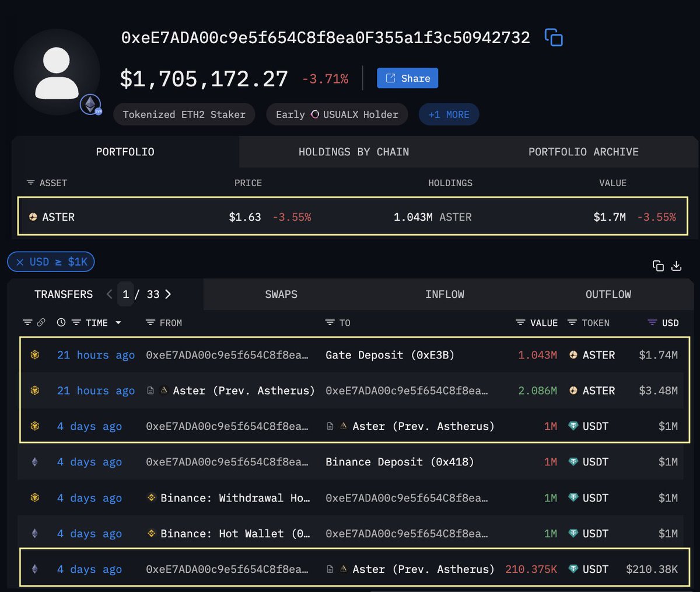
Task: Click the $1,705,172.27 total balance
Action: 204,79
